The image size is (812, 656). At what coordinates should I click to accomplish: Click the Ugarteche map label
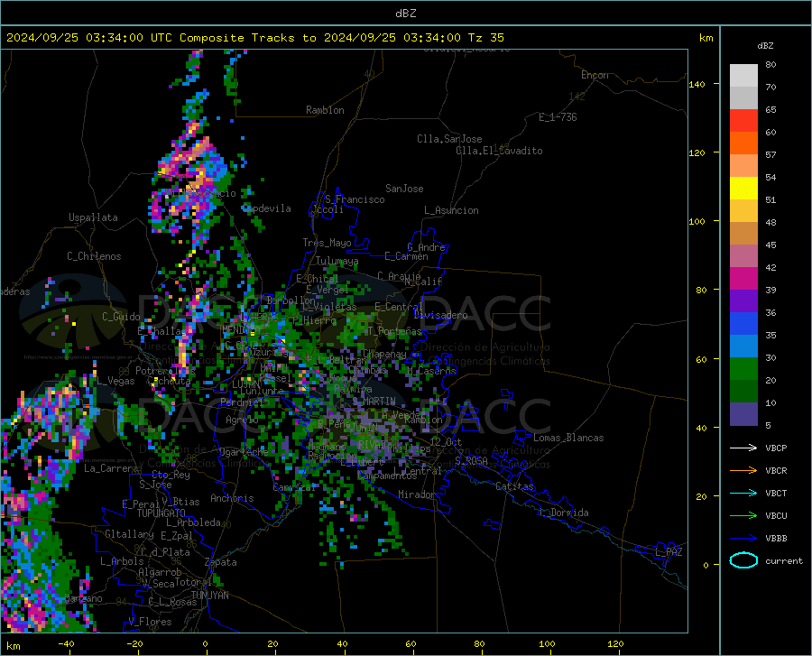tap(244, 452)
